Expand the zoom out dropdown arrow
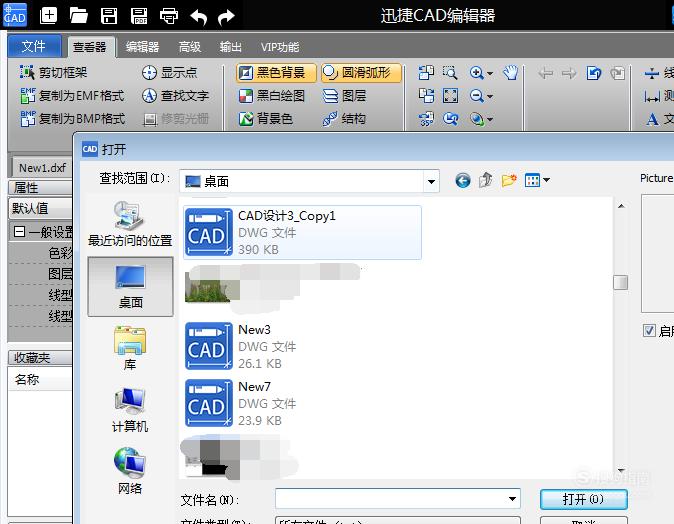 (490, 96)
